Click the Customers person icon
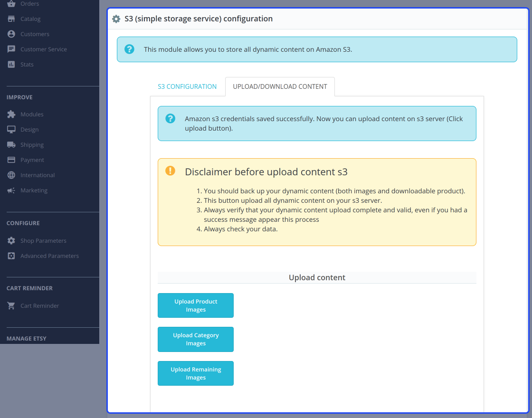Screen dimensions: 532x418 11,34
